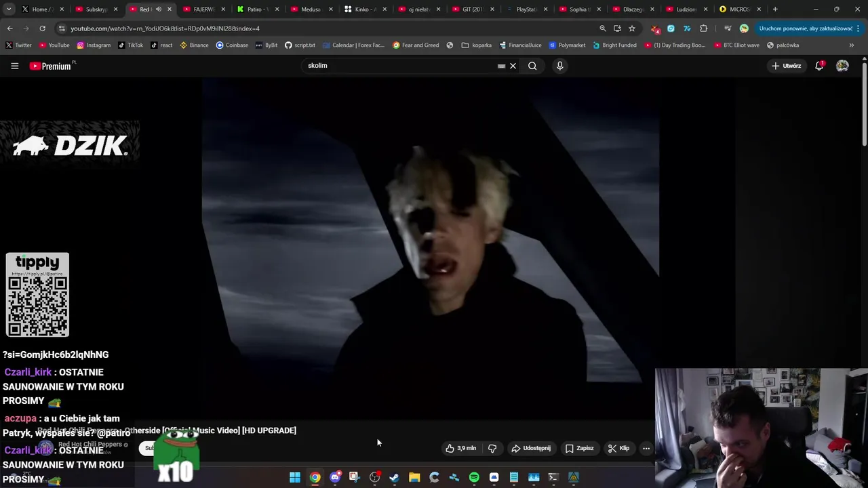The width and height of the screenshot is (868, 488).
Task: Show hidden bookmarks via overflow chevron
Action: click(x=852, y=45)
